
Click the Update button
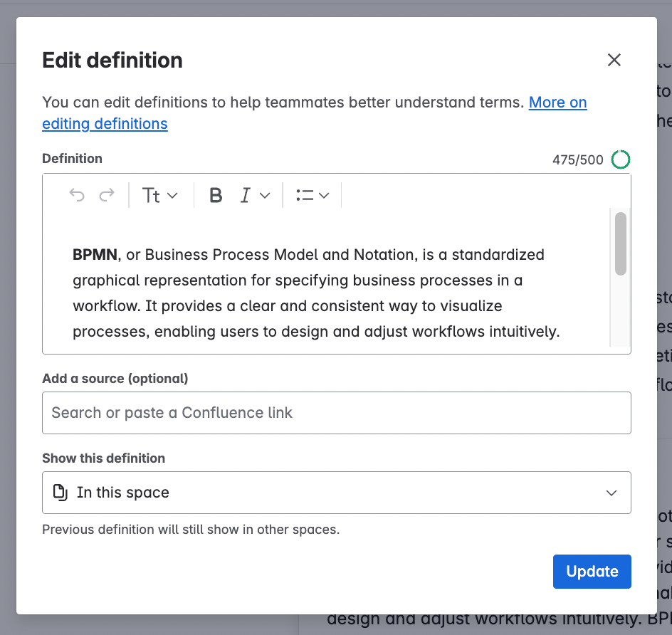[x=592, y=571]
